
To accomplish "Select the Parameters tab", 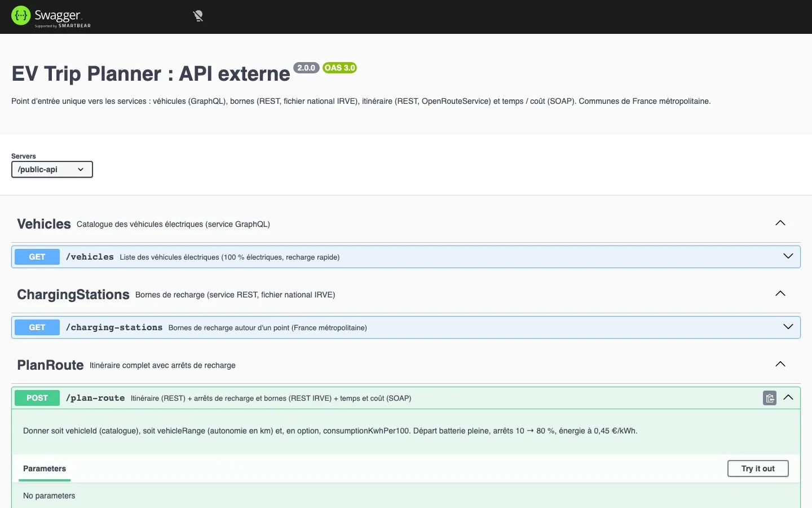I will point(45,468).
